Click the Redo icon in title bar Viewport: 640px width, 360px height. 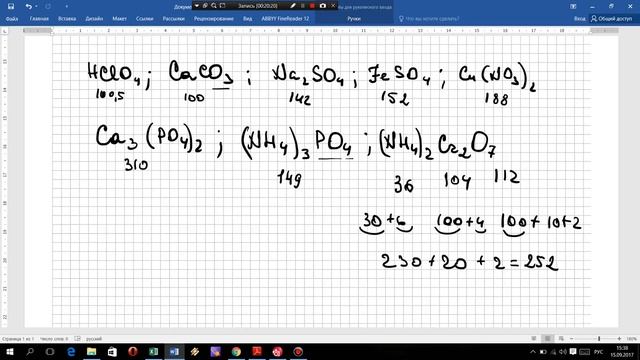(x=48, y=7)
